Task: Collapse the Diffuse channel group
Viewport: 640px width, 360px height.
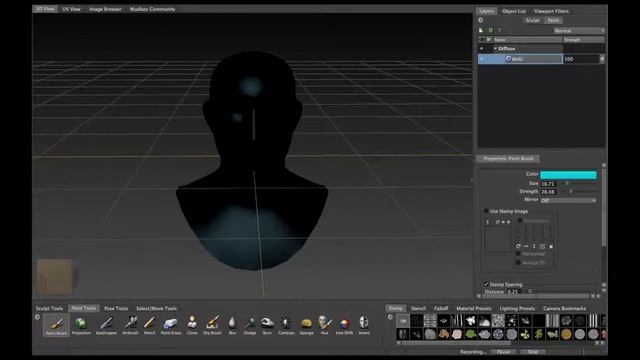Action: click(x=496, y=49)
